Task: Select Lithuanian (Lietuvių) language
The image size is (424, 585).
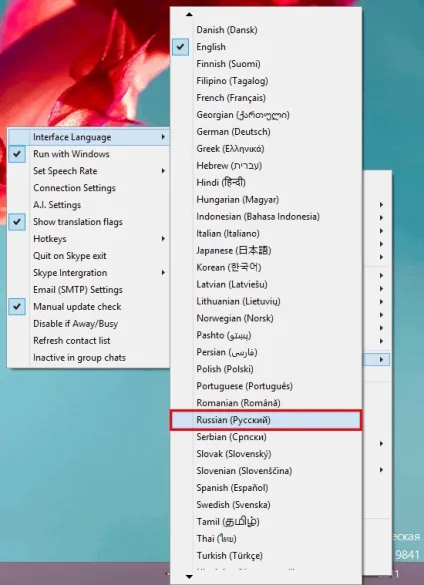Action: 266,301
